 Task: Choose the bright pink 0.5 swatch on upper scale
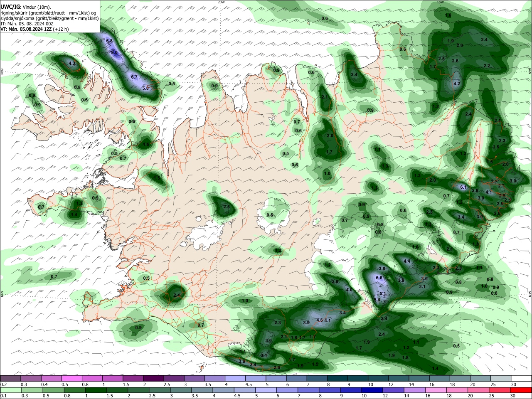click(x=71, y=379)
